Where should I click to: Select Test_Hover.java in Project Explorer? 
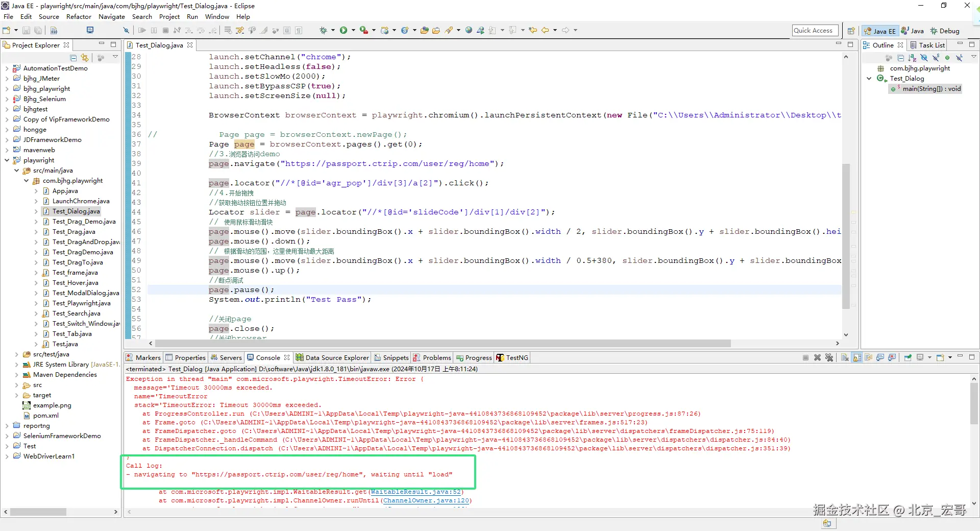click(75, 283)
